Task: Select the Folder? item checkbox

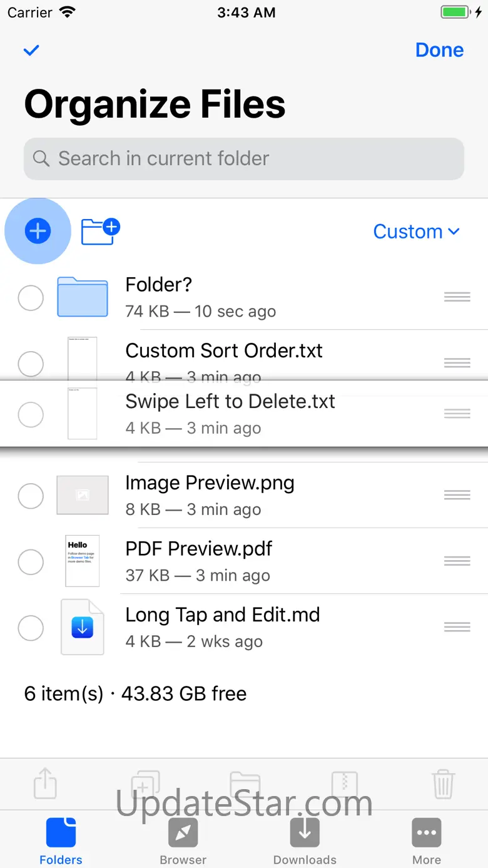Action: (31, 298)
